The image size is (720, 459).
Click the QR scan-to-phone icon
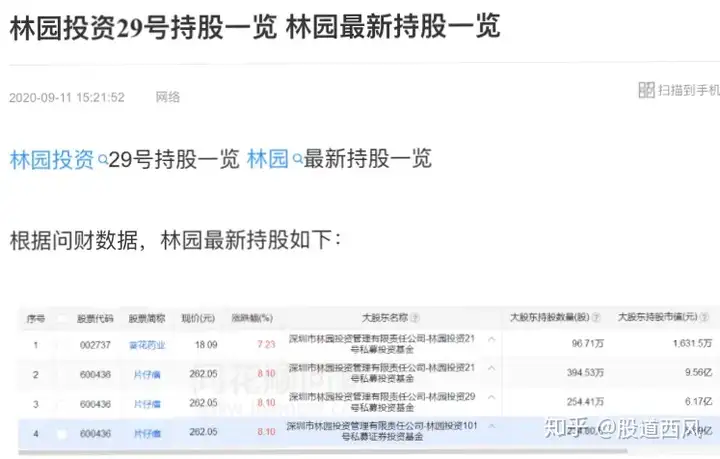point(646,90)
